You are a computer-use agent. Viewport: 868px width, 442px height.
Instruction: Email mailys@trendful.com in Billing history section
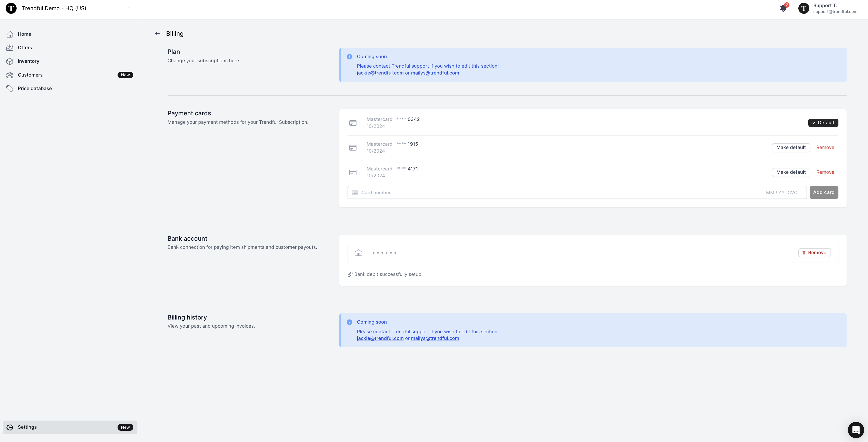pyautogui.click(x=435, y=338)
